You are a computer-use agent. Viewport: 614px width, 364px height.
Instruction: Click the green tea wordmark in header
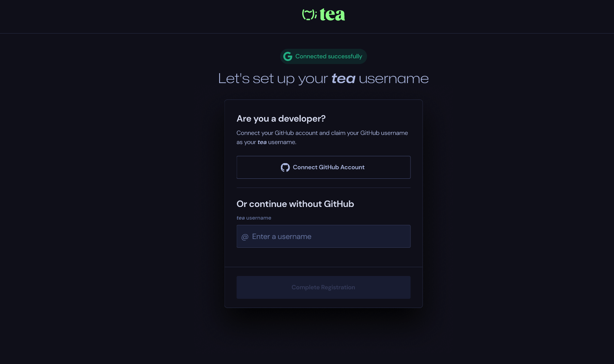click(332, 14)
